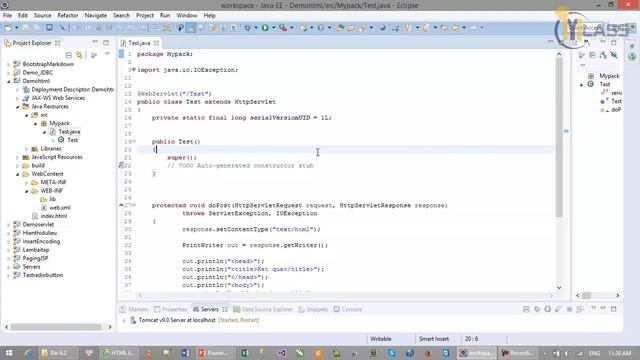Click the Start server icon in Servers view
Viewport: 640px width, 360px height.
point(547,309)
